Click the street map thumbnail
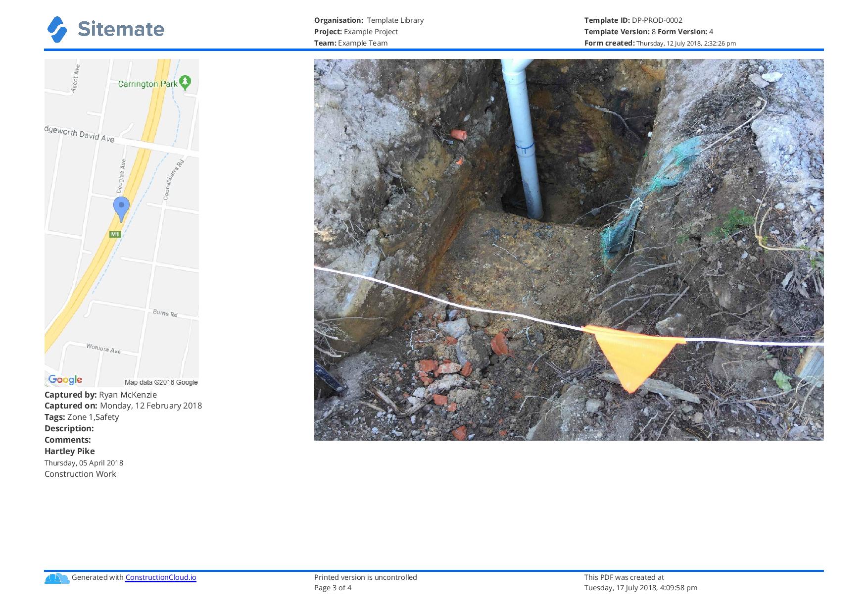Viewport: 868px width, 614px height. (122, 223)
